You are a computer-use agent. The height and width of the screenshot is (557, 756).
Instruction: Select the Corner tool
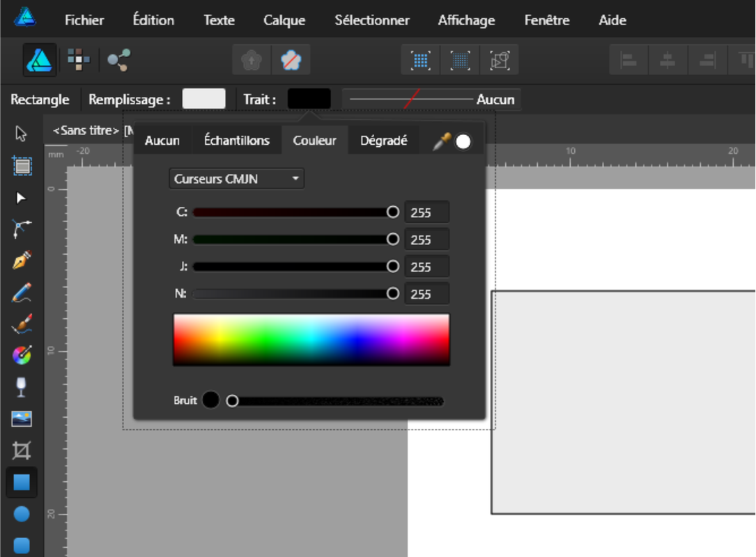pos(22,229)
